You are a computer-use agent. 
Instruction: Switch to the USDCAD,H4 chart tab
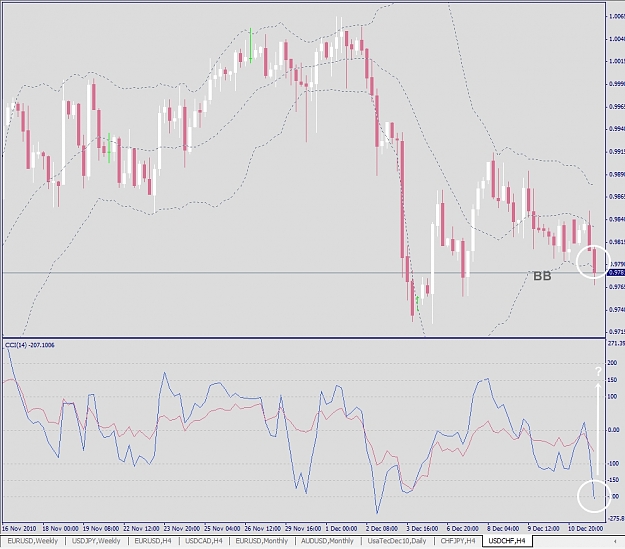[204, 541]
